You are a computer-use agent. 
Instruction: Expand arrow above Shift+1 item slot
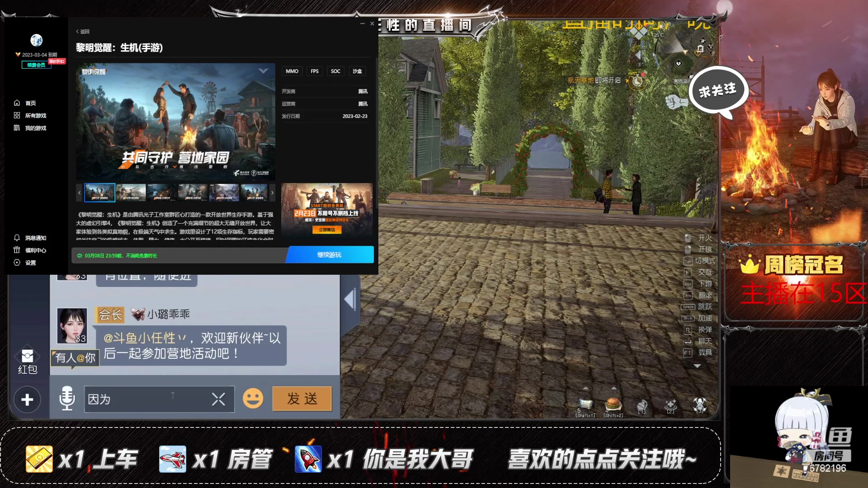[x=585, y=388]
